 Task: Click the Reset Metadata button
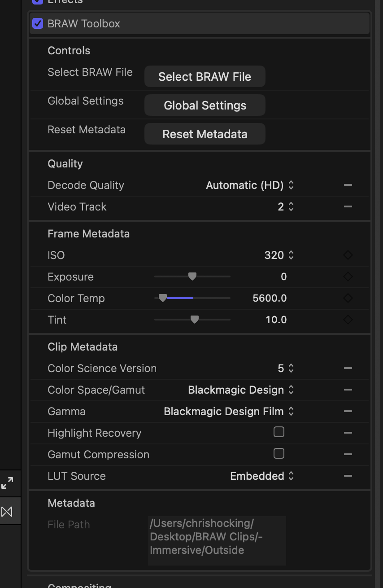[x=205, y=134]
